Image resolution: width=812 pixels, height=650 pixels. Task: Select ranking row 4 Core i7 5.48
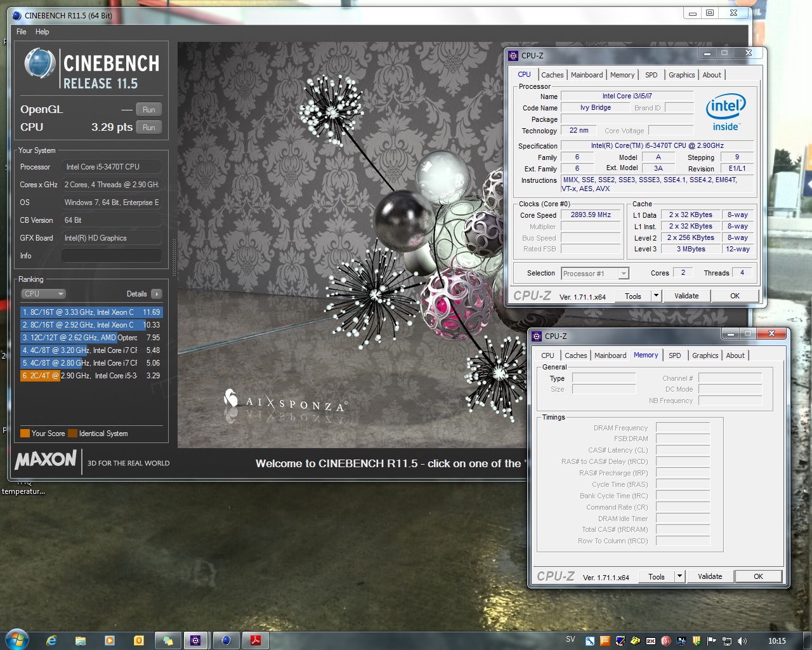91,350
